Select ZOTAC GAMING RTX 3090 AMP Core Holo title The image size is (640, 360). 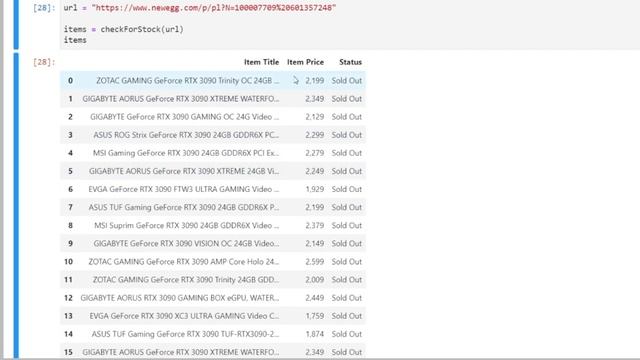[x=184, y=262]
